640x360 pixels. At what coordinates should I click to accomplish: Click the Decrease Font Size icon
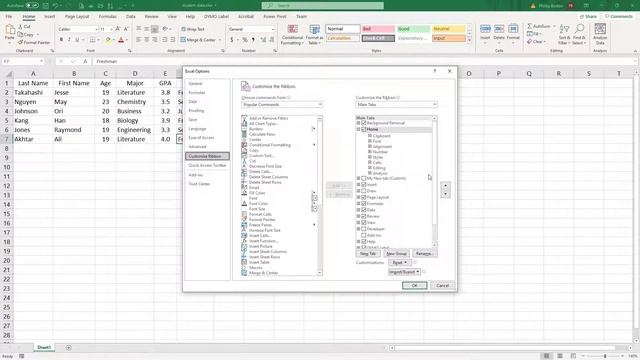[126, 29]
